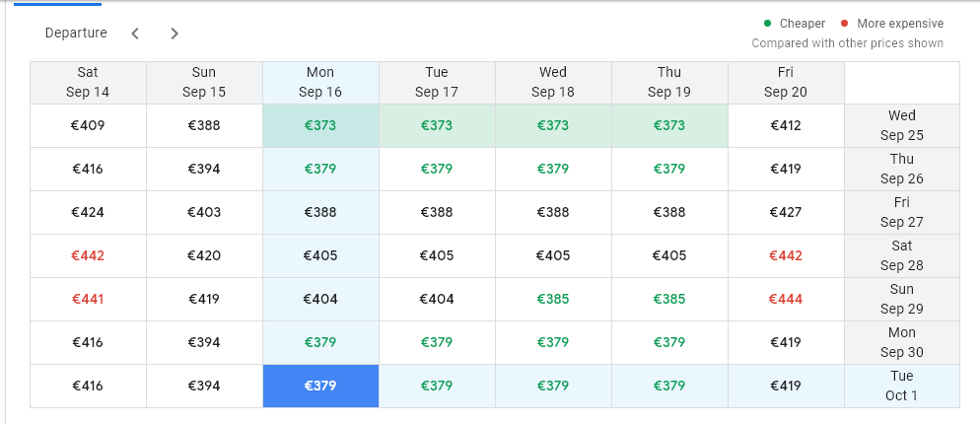Pick €388 fare departing Sun Sep 15

204,125
